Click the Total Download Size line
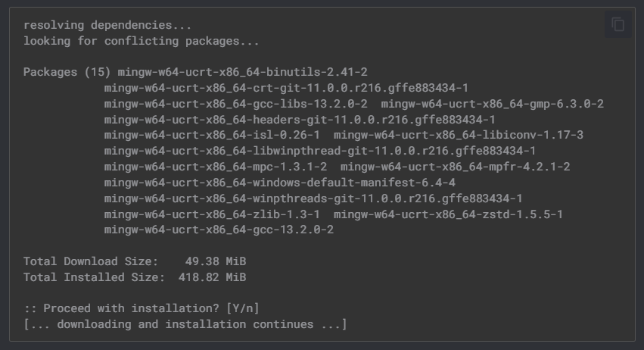The height and width of the screenshot is (350, 644). pyautogui.click(x=135, y=261)
